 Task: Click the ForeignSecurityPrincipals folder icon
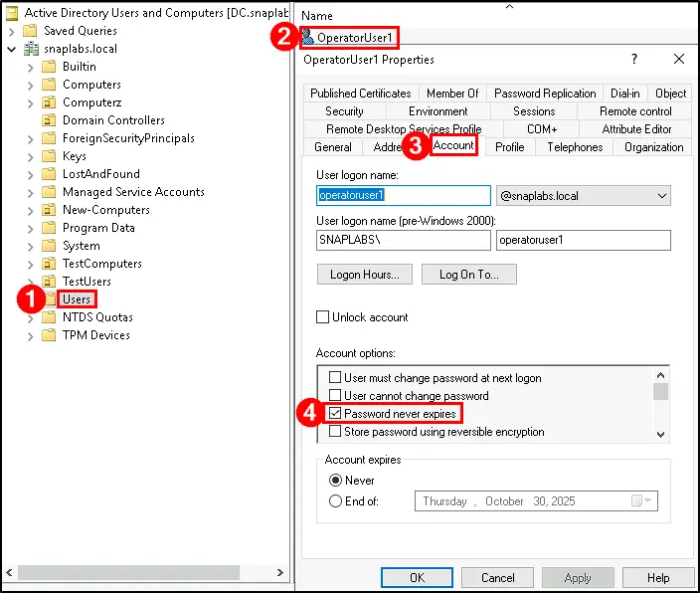(x=49, y=138)
